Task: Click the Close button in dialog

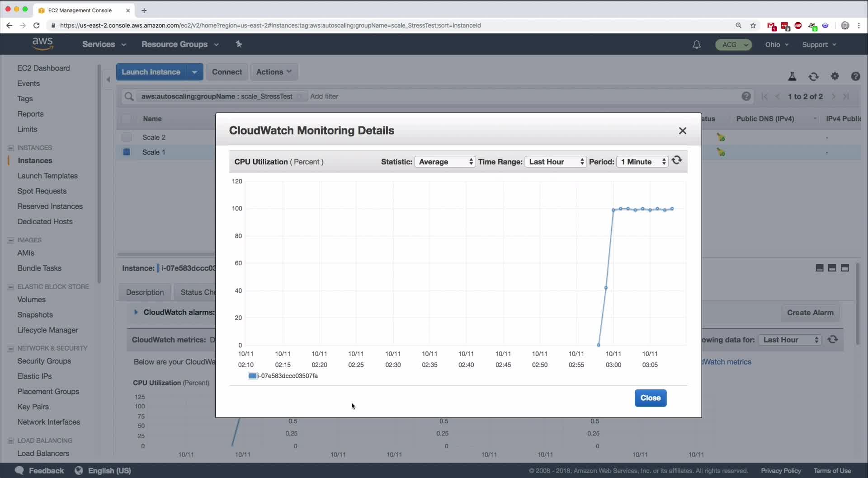Action: click(651, 398)
